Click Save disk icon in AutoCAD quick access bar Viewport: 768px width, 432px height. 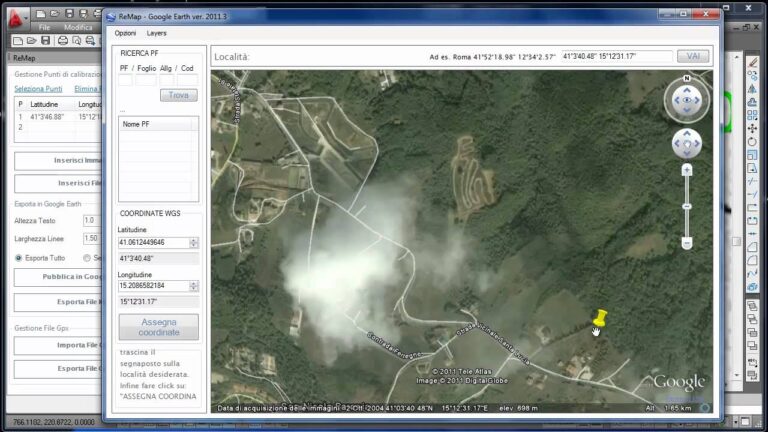[x=69, y=14]
